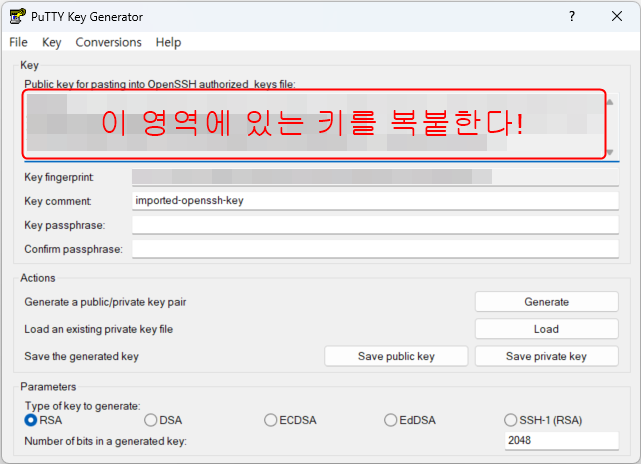Image resolution: width=641 pixels, height=464 pixels.
Task: Open the Help menu
Action: tap(168, 42)
